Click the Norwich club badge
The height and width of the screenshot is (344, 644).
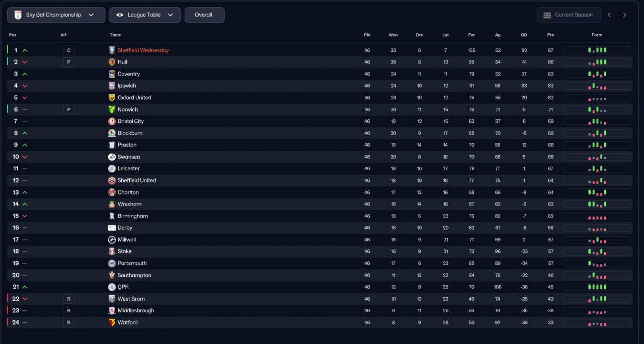(x=112, y=109)
